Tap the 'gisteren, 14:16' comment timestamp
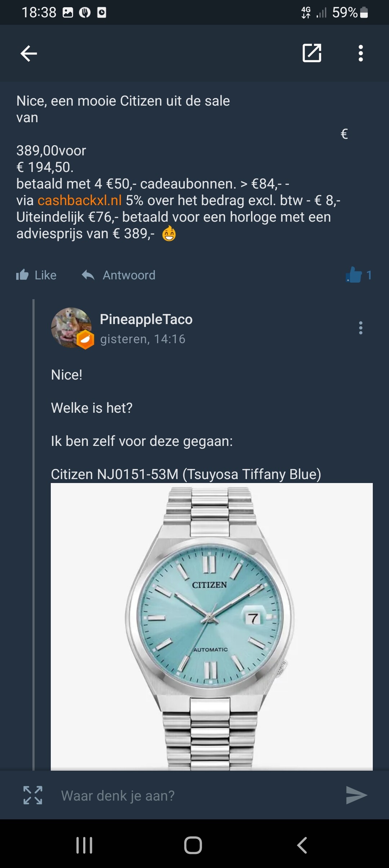This screenshot has height=868, width=389. [143, 339]
